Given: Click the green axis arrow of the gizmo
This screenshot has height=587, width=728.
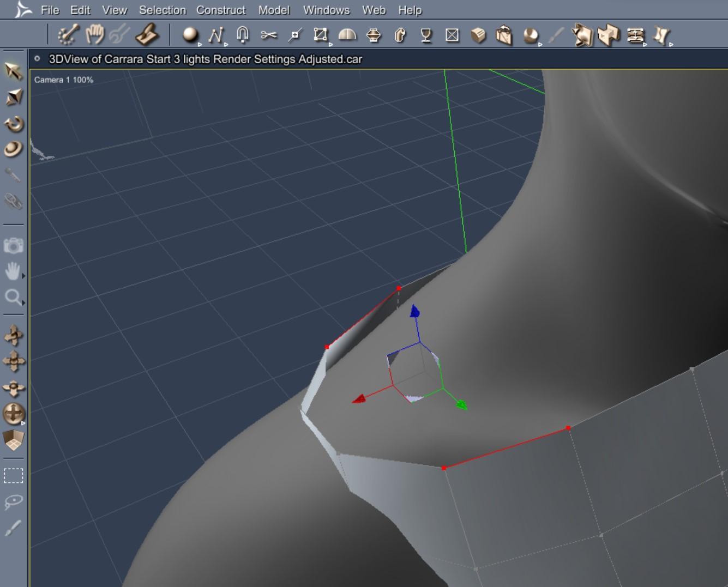Looking at the screenshot, I should 461,404.
